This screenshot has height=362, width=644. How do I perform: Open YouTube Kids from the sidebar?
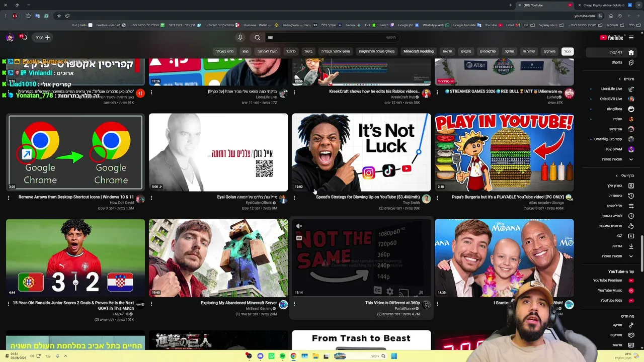612,300
